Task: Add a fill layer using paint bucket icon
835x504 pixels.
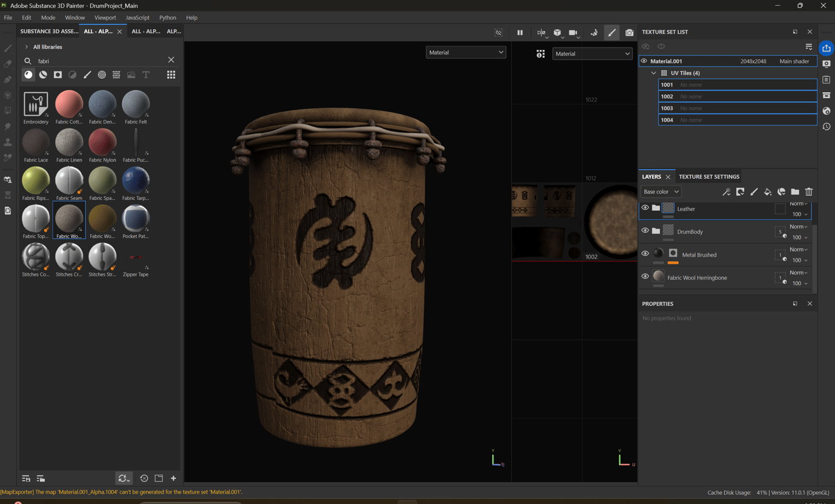Action: 768,192
